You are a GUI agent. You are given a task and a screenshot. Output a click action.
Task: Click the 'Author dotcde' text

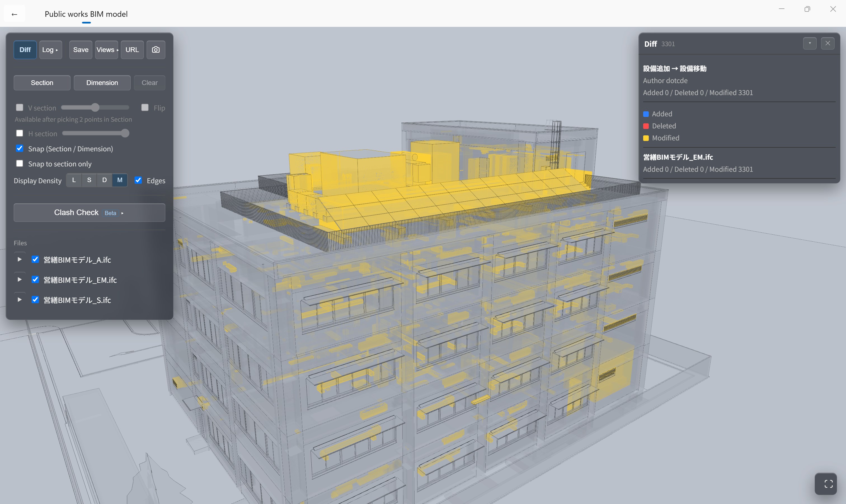click(x=665, y=81)
